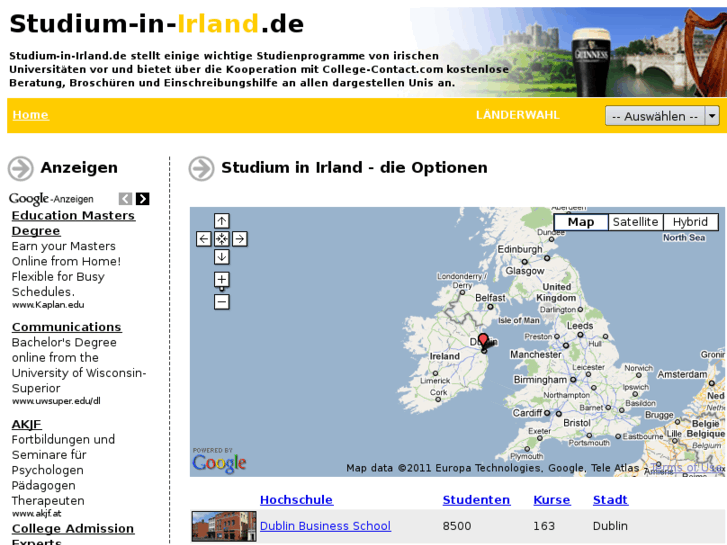Click the arrow icon beside Studium in Irland heading

click(x=201, y=168)
